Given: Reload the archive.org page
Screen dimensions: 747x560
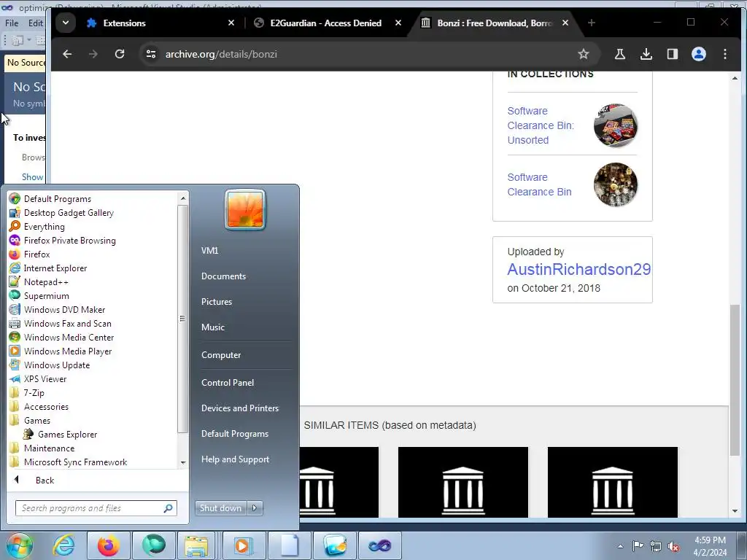Looking at the screenshot, I should coord(120,54).
